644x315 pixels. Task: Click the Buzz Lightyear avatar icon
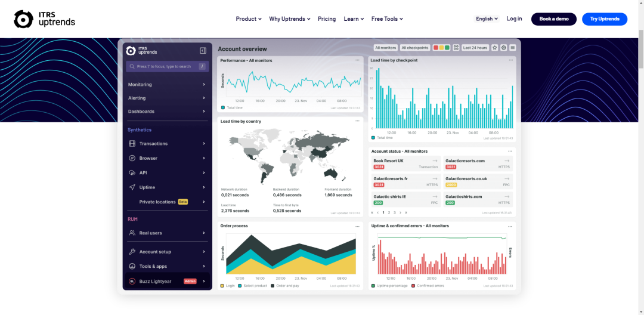point(132,282)
